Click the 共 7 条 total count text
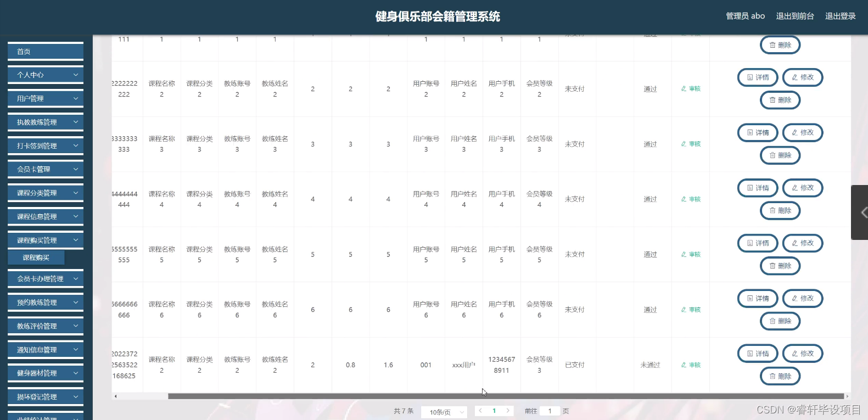The image size is (868, 420). [404, 411]
